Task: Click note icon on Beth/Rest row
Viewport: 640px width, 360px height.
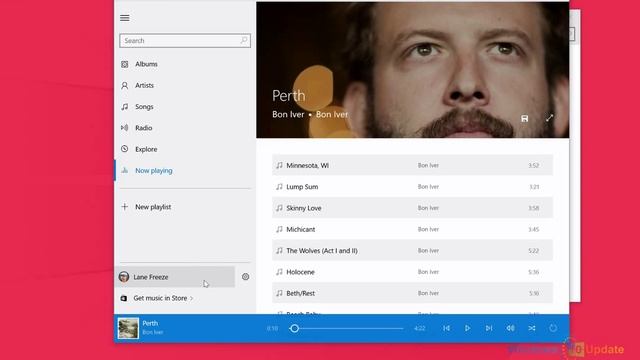Action: click(x=279, y=293)
